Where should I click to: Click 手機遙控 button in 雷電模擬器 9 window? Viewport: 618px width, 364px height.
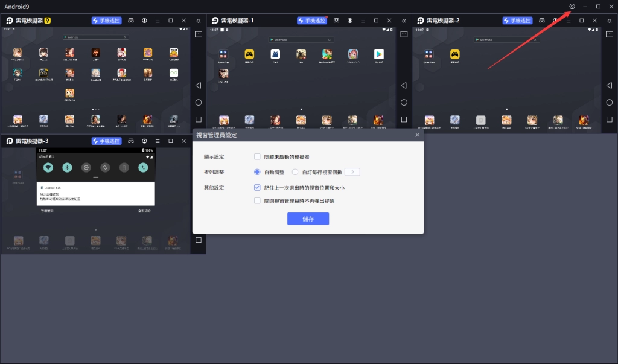tap(106, 21)
